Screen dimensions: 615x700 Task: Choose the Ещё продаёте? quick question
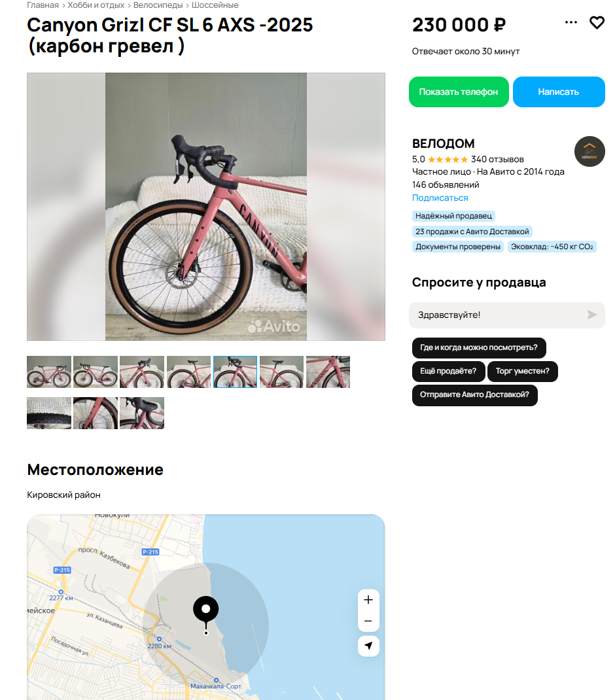448,371
